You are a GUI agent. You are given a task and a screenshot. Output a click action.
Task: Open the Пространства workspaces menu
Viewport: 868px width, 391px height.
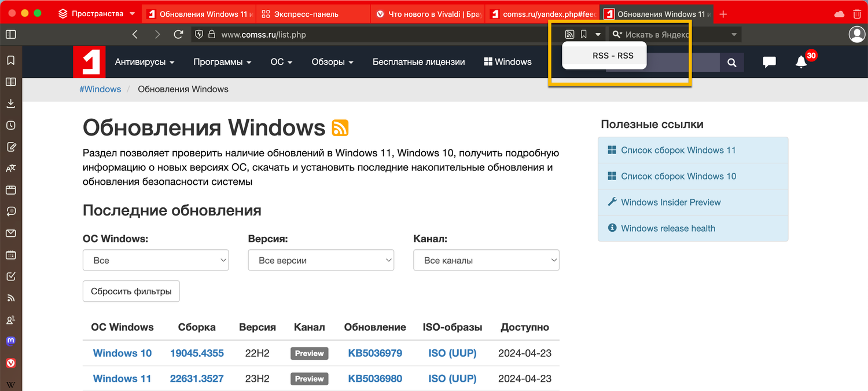97,13
